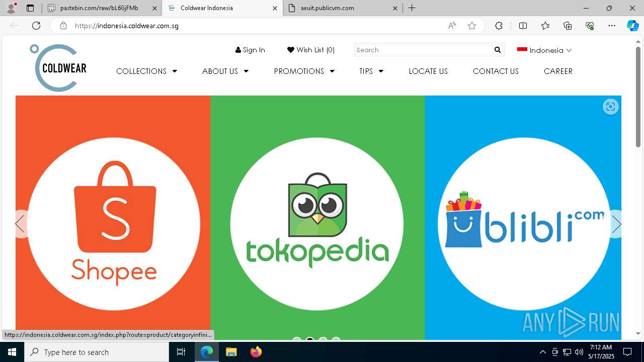
Task: Open the Copilot sidebar
Action: click(x=632, y=26)
